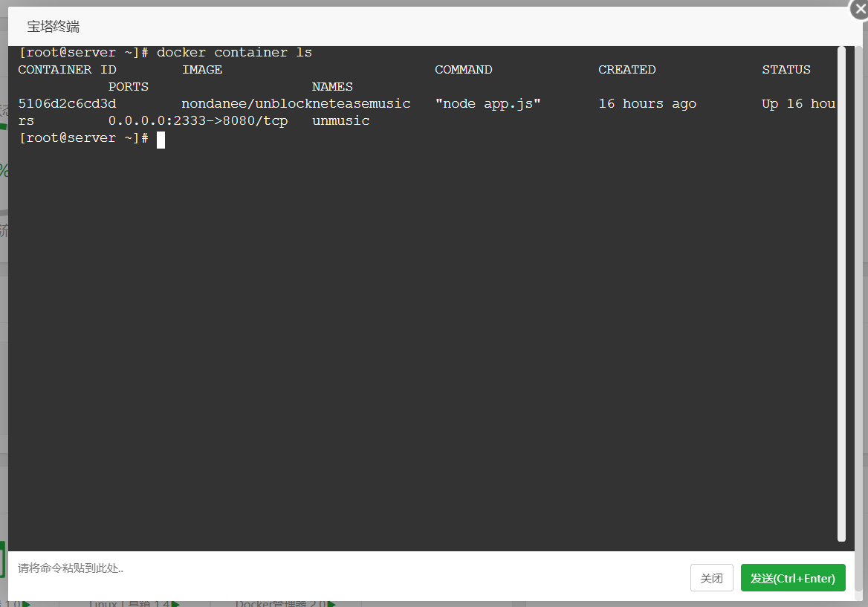Click the 宝塔终端 dialog title
Image resolution: width=868 pixels, height=607 pixels.
(x=54, y=26)
